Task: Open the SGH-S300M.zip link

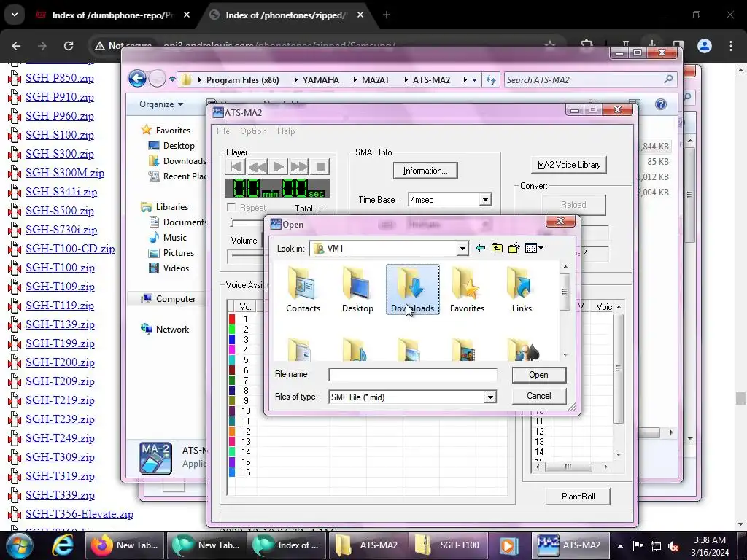Action: (x=65, y=173)
